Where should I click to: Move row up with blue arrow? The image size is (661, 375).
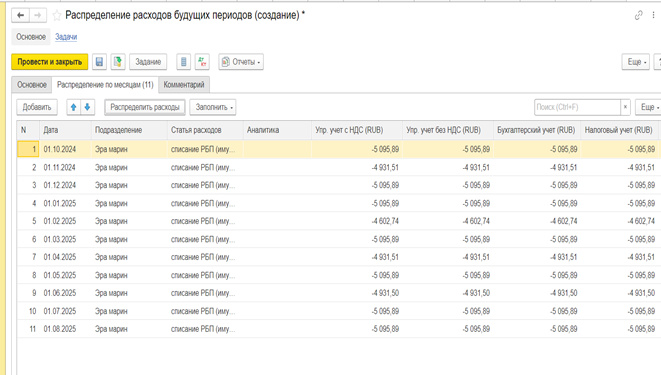pyautogui.click(x=73, y=107)
